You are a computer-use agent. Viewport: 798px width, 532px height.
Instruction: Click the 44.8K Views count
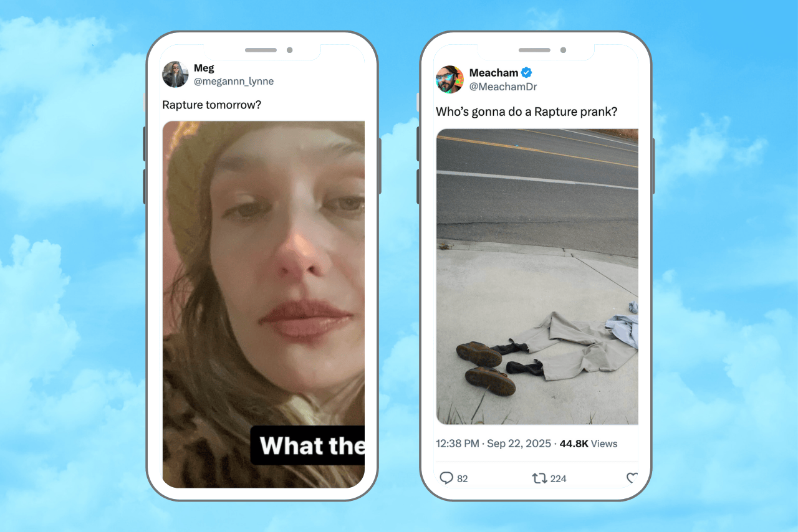pos(589,444)
